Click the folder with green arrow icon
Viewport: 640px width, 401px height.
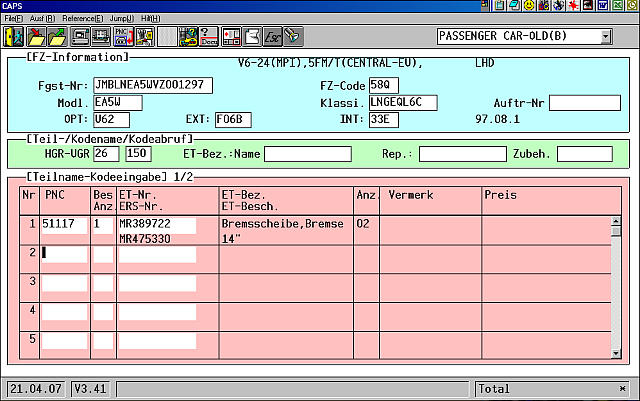(58, 37)
